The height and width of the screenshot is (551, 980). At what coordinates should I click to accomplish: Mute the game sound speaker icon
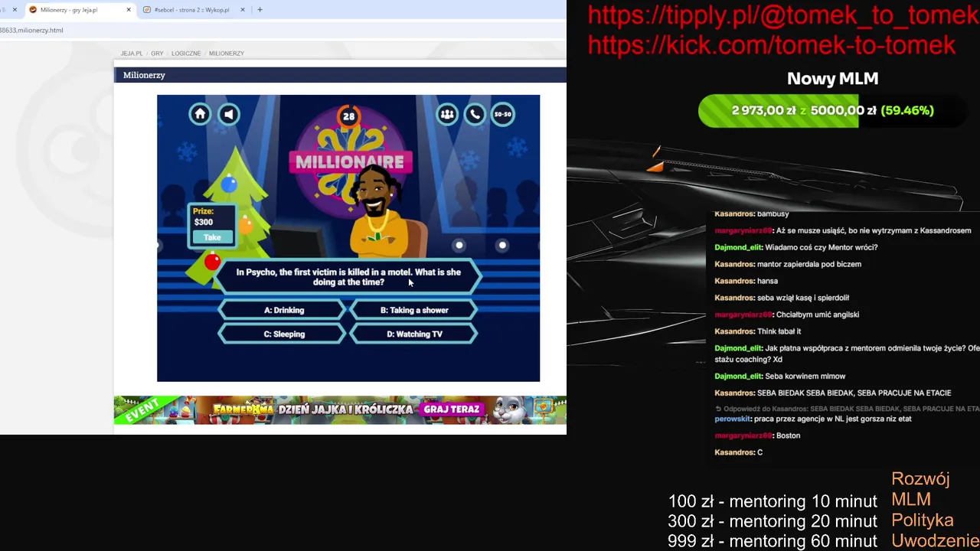229,114
